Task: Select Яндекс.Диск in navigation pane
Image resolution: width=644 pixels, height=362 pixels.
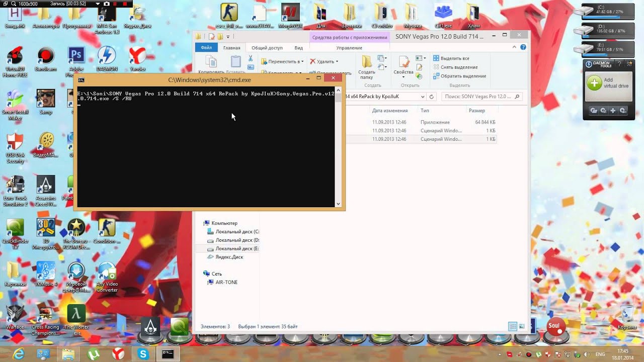Action: tap(225, 257)
